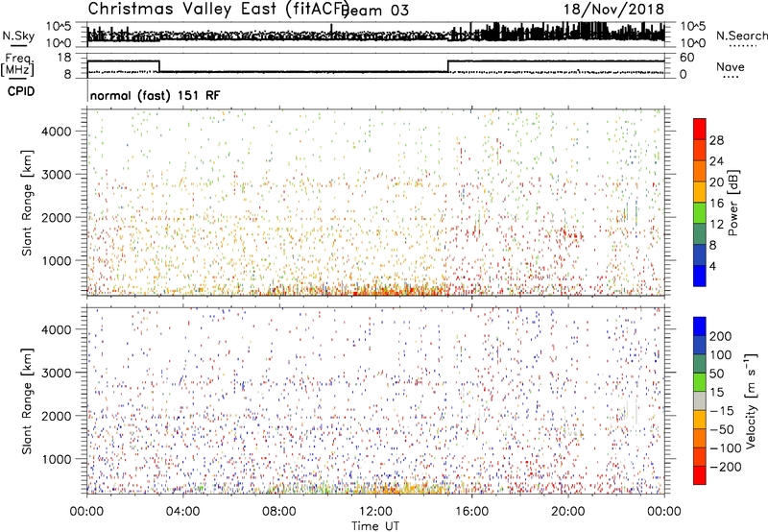Screen dimensions: 768x532
Task: Click the 4 dB power colorbar tick
Action: point(714,267)
